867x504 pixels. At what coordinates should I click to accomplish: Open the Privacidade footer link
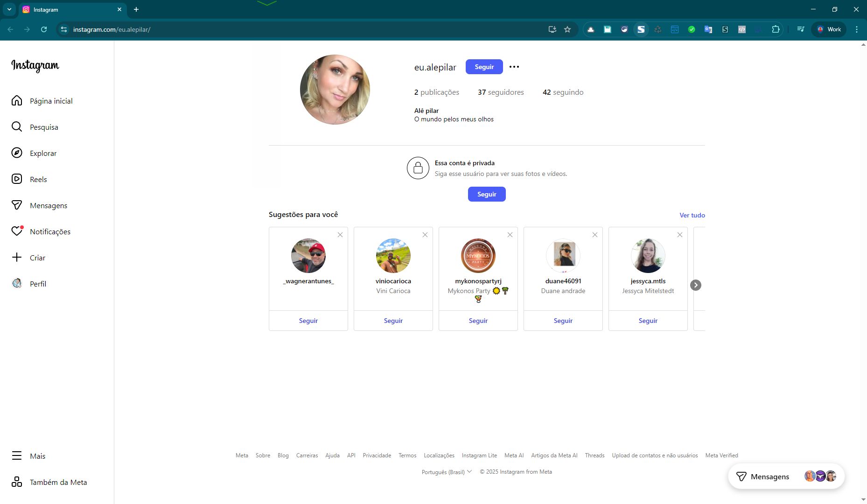[x=377, y=455]
